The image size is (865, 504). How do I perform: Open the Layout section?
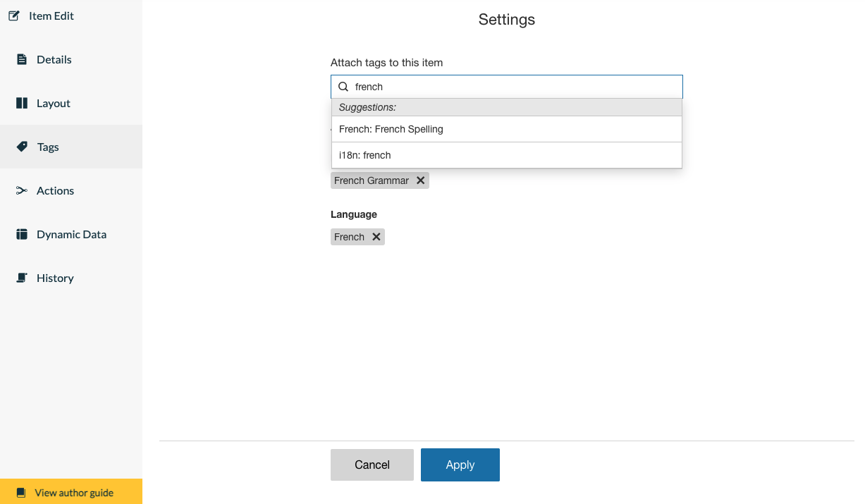point(71,103)
